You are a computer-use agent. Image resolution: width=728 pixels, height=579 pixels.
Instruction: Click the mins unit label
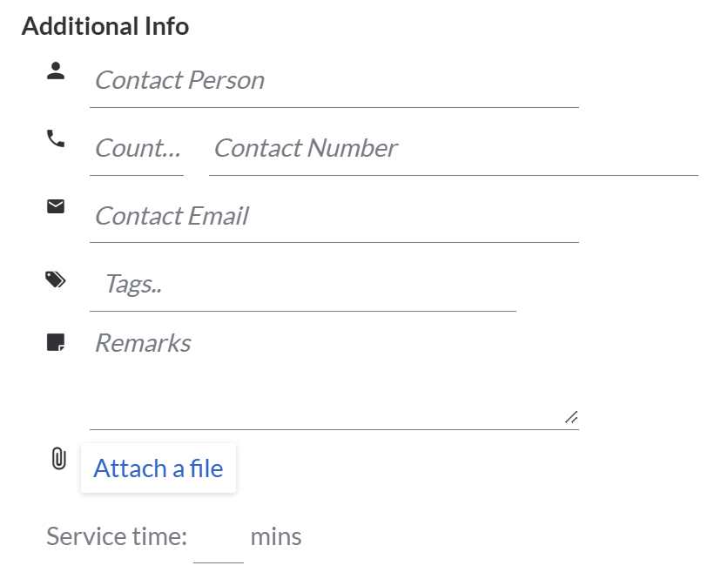[276, 536]
